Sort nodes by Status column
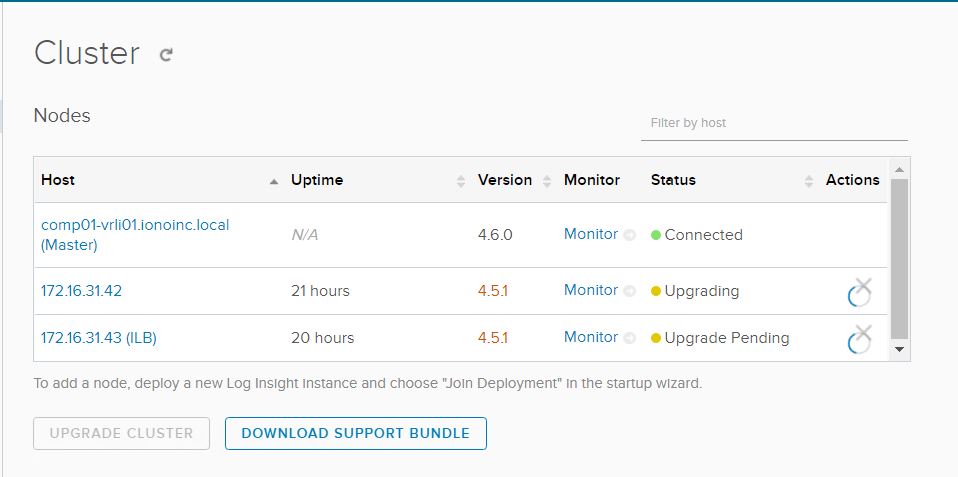The image size is (958, 477). click(809, 181)
